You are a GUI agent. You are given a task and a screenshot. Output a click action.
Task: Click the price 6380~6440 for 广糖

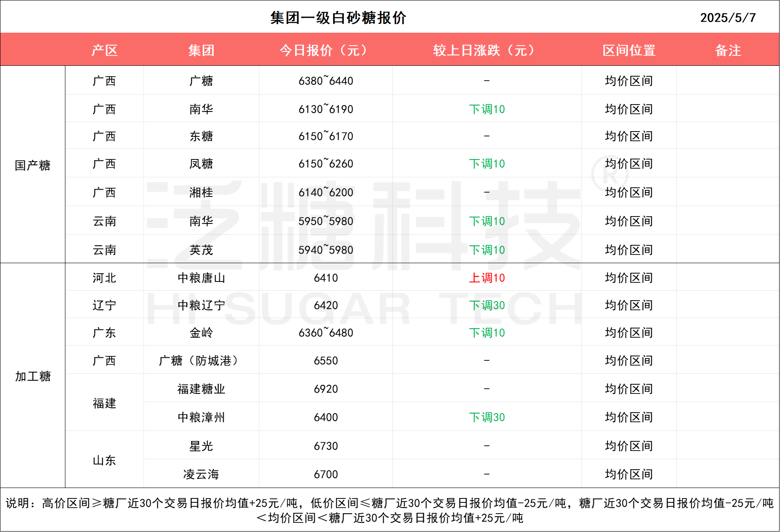tap(326, 81)
